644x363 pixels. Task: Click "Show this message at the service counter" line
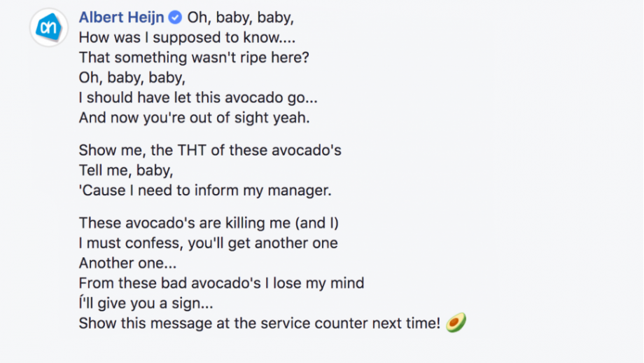click(260, 323)
